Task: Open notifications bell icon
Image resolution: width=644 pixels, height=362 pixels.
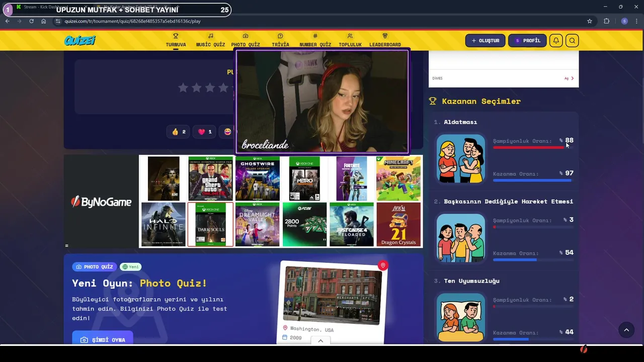Action: pyautogui.click(x=556, y=41)
